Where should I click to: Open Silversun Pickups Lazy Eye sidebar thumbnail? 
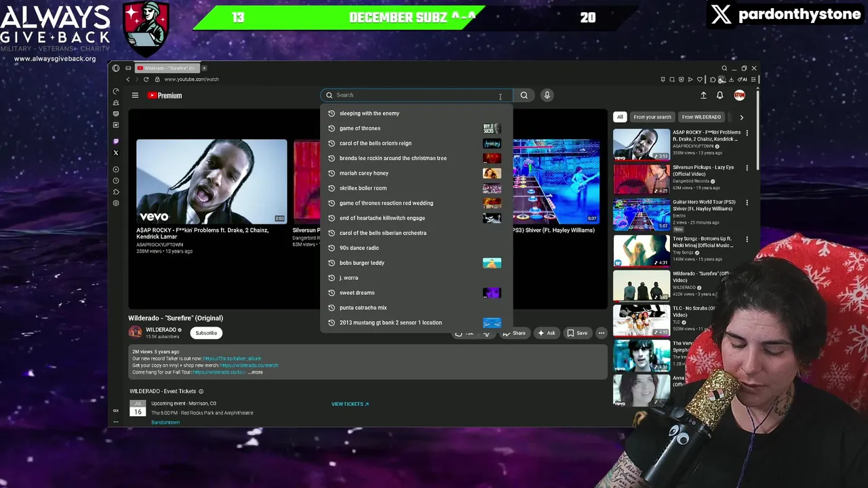point(642,179)
